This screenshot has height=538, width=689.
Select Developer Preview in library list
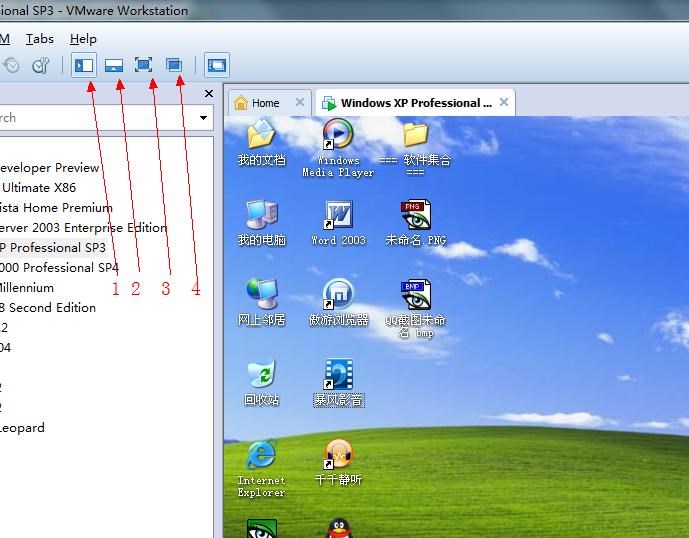(49, 168)
